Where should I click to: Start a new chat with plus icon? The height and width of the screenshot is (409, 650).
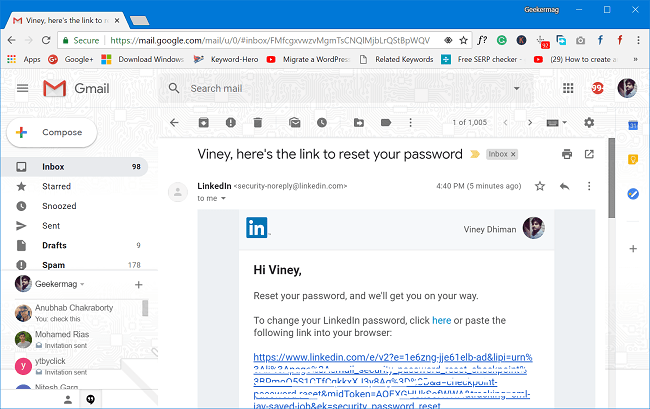[x=138, y=285]
